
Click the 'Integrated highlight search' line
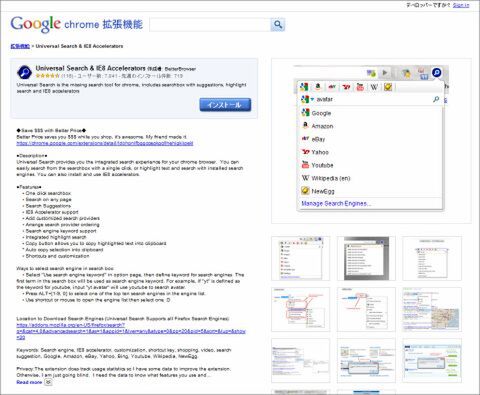(56, 237)
